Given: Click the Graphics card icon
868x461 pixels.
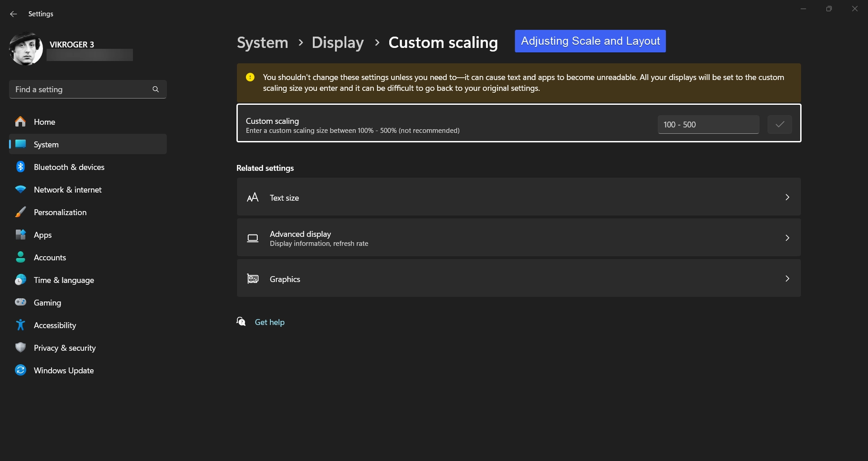Looking at the screenshot, I should coord(253,279).
